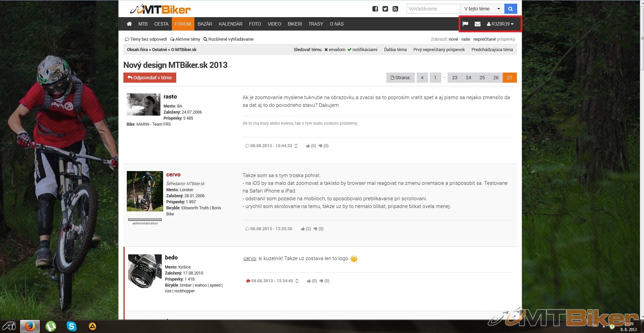This screenshot has height=333, width=644.
Task: Click the blue search magnifier button
Action: tap(510, 9)
